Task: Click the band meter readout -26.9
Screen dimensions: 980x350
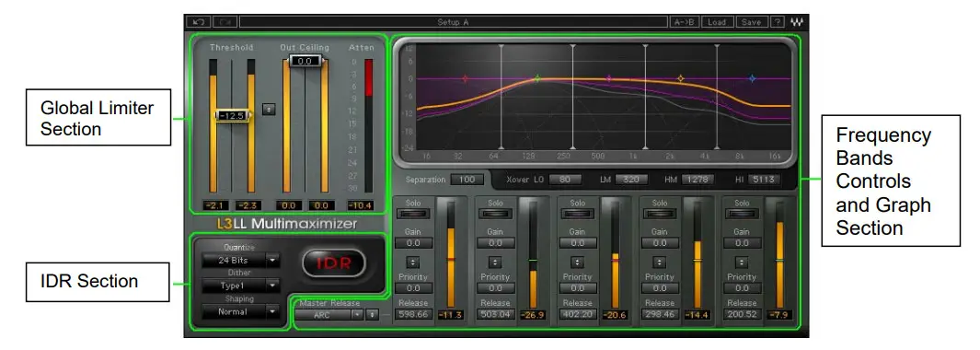Action: [x=533, y=315]
